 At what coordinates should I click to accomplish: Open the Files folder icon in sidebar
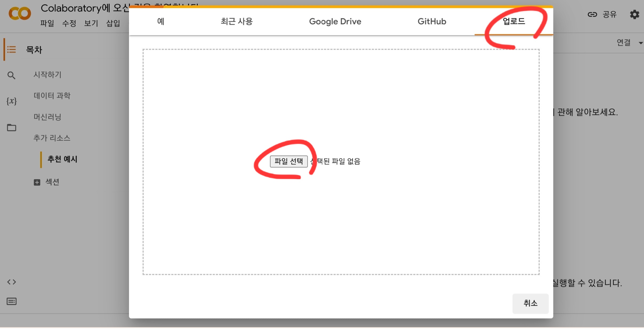point(11,128)
